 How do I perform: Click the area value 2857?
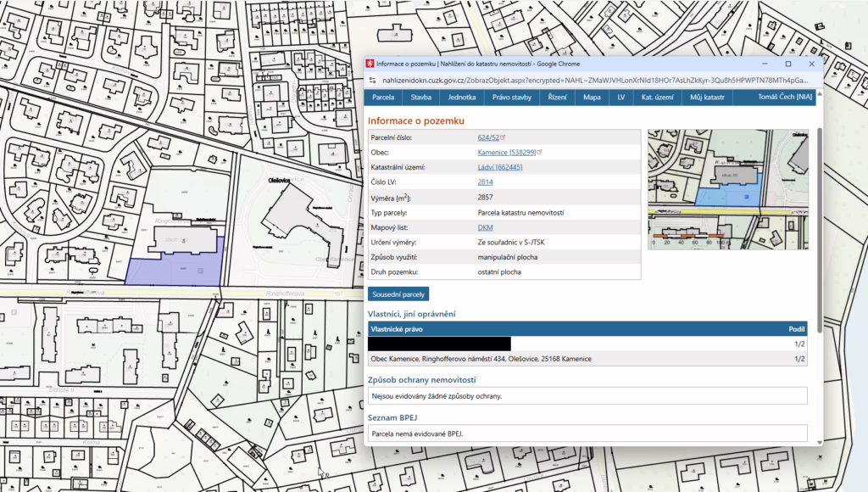(x=485, y=198)
